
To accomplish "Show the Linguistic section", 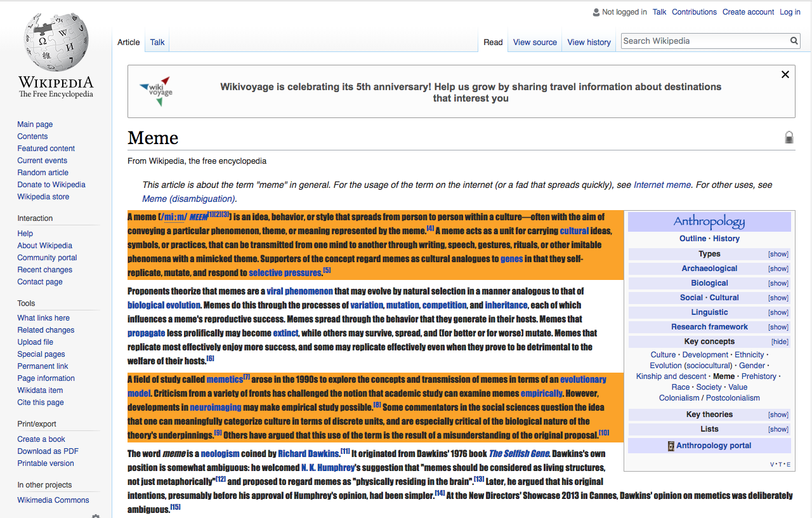I will point(778,312).
